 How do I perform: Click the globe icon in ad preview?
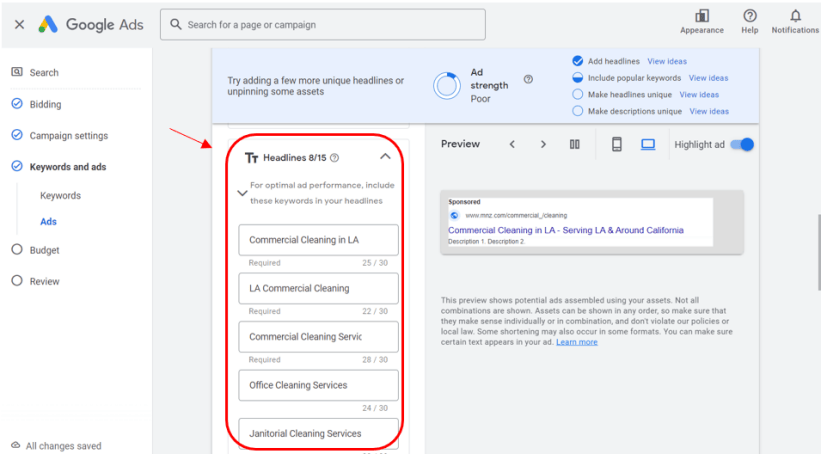click(x=454, y=215)
